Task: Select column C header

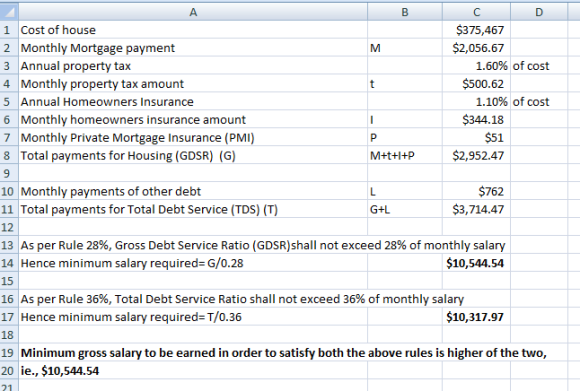Action: (476, 12)
